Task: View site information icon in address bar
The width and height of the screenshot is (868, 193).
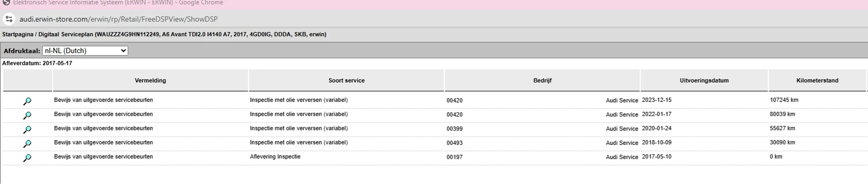Action: coord(9,19)
